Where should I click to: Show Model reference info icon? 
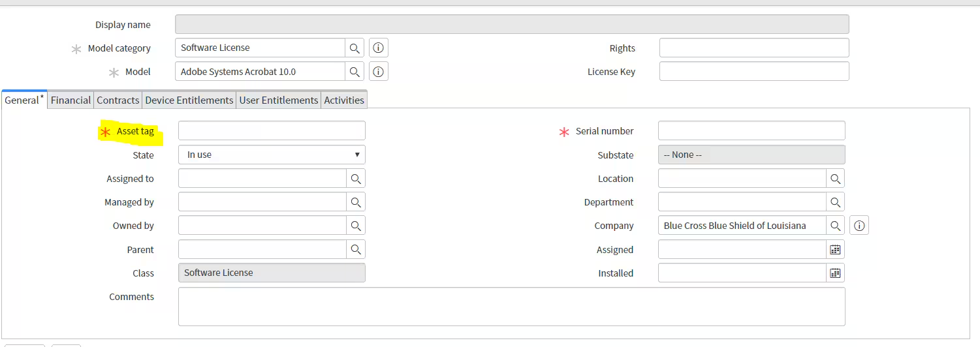pos(379,72)
